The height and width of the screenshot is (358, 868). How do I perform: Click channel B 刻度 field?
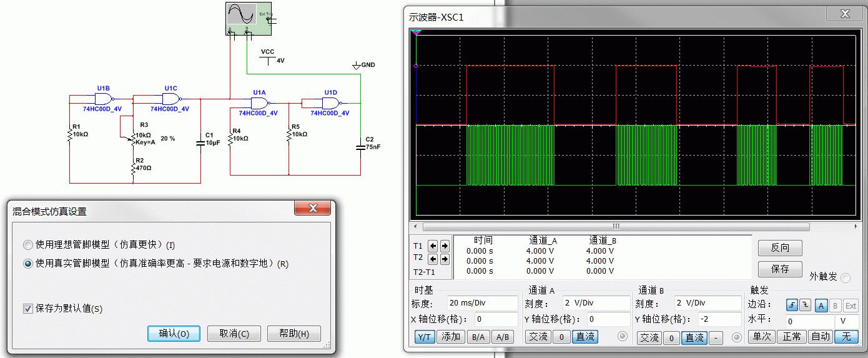click(x=708, y=303)
